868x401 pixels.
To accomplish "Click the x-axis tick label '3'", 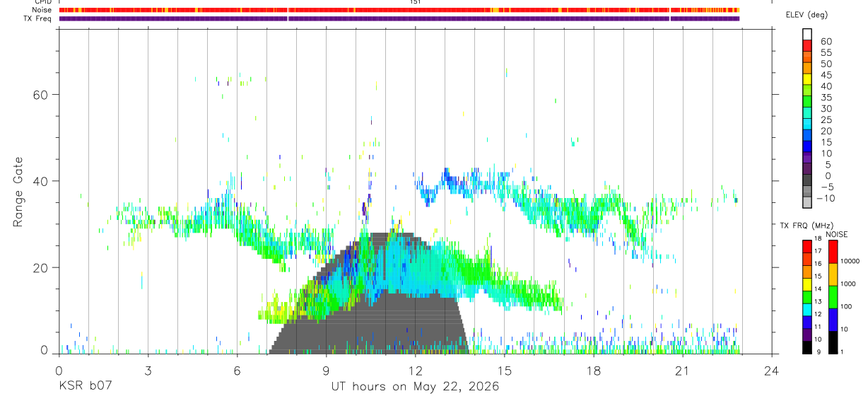I will [x=148, y=371].
